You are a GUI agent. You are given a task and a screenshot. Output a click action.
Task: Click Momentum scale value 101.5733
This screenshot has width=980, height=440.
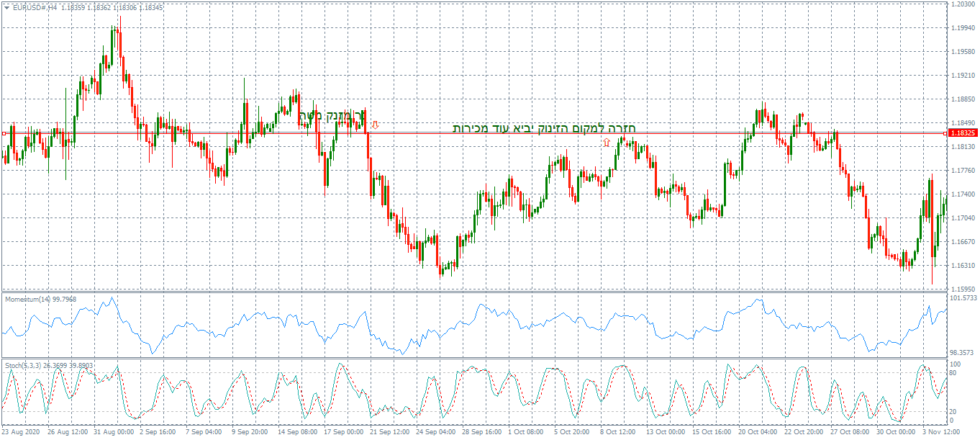point(963,297)
